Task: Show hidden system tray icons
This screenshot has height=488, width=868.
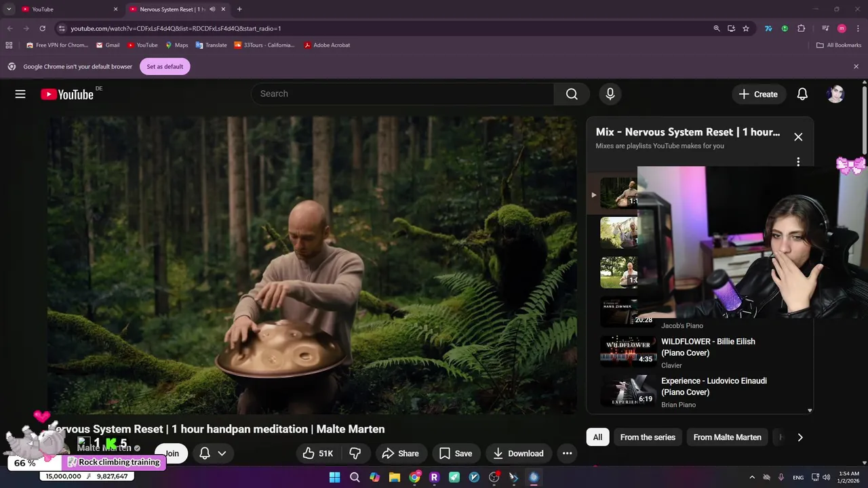Action: 752,477
